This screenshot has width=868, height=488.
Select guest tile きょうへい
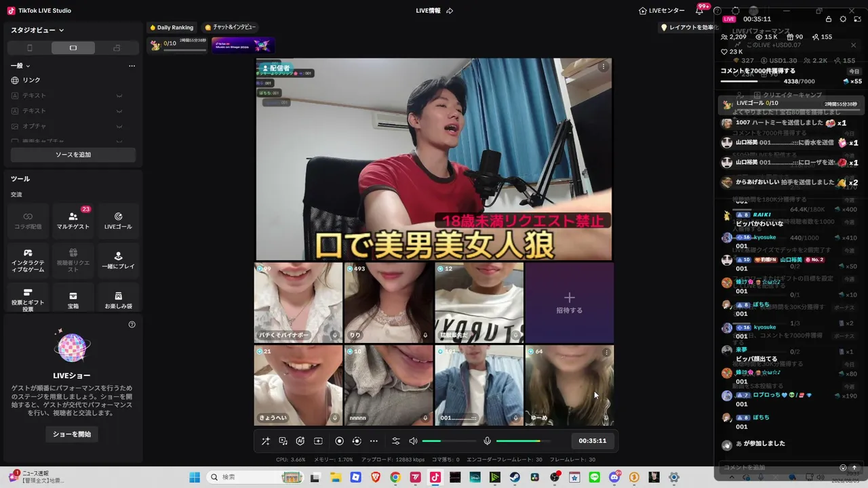coord(298,385)
